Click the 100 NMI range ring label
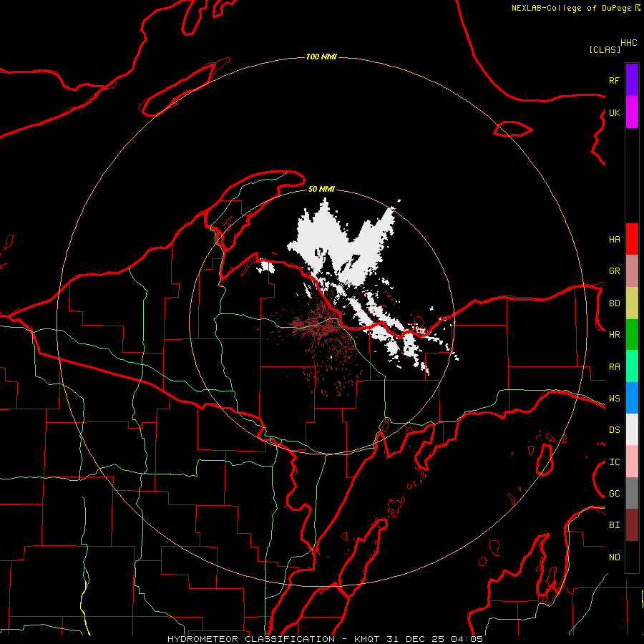 (x=321, y=57)
